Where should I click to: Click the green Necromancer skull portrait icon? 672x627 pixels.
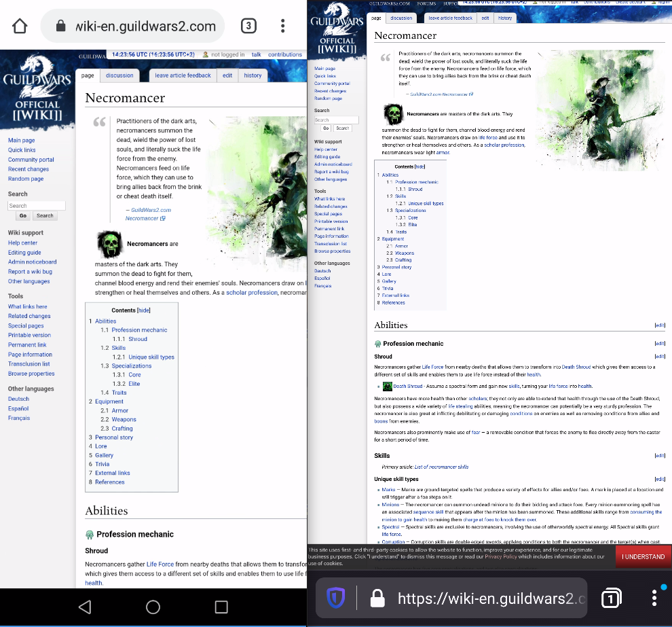click(110, 245)
